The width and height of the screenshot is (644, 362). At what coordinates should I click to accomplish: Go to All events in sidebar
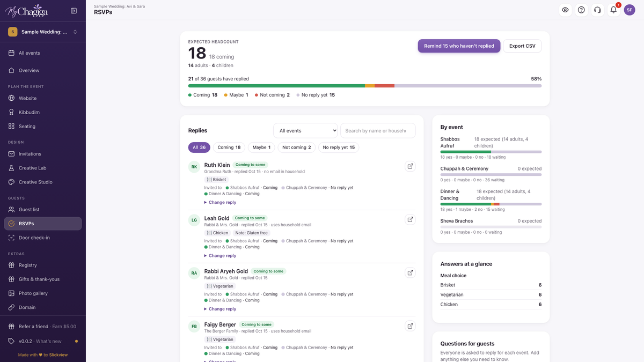[x=43, y=53]
